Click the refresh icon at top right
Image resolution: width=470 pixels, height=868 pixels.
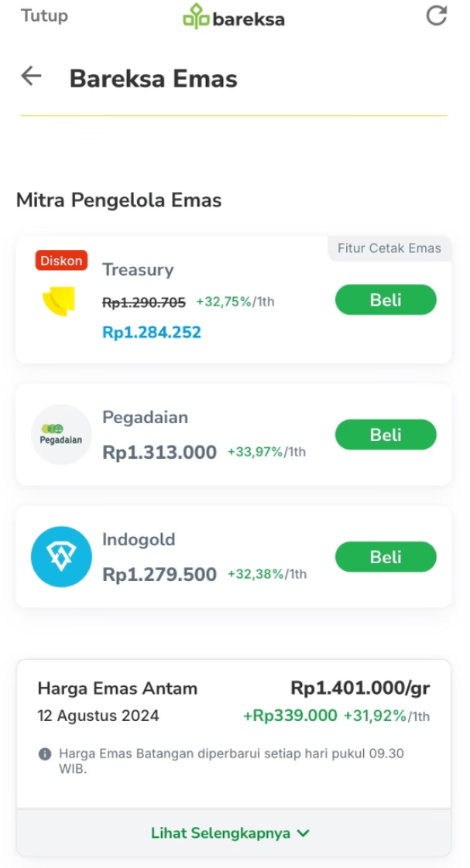(x=437, y=15)
